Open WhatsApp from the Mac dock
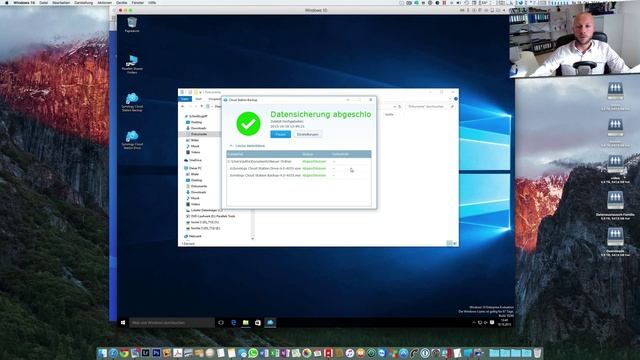The width and height of the screenshot is (640, 360). coord(253,353)
